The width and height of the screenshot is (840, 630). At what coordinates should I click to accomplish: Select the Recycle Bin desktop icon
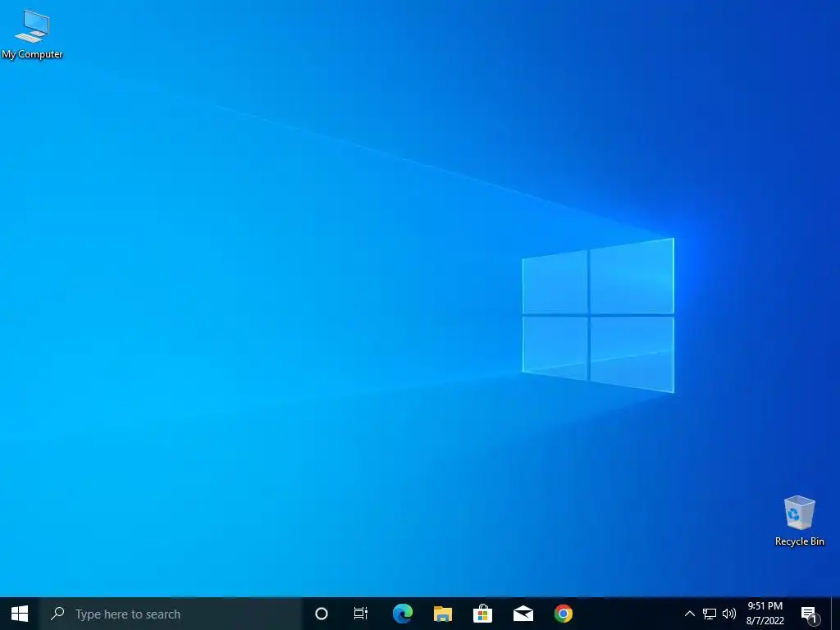click(x=799, y=521)
